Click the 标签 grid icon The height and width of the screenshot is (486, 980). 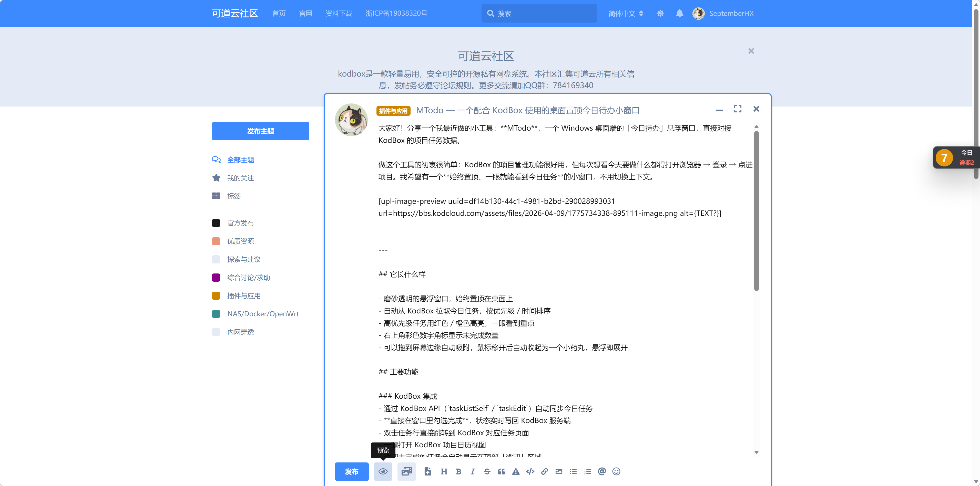(216, 196)
